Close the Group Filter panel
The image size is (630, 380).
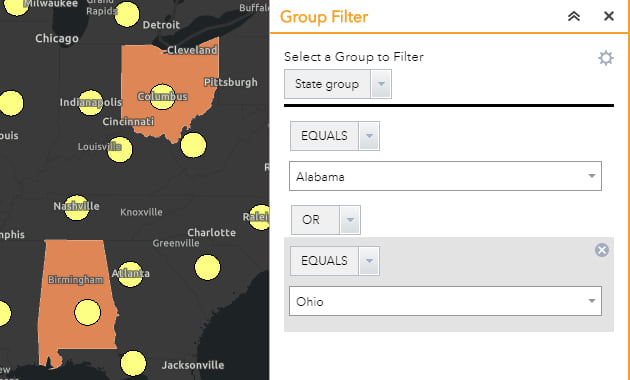[609, 16]
